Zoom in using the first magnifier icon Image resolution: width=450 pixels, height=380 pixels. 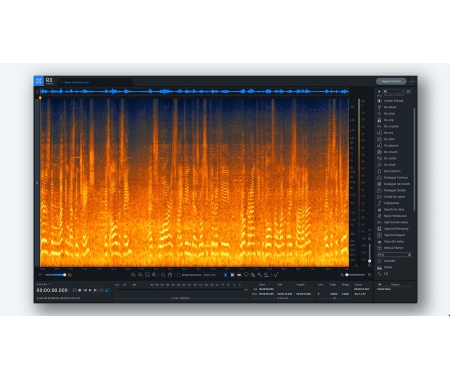[x=133, y=275]
